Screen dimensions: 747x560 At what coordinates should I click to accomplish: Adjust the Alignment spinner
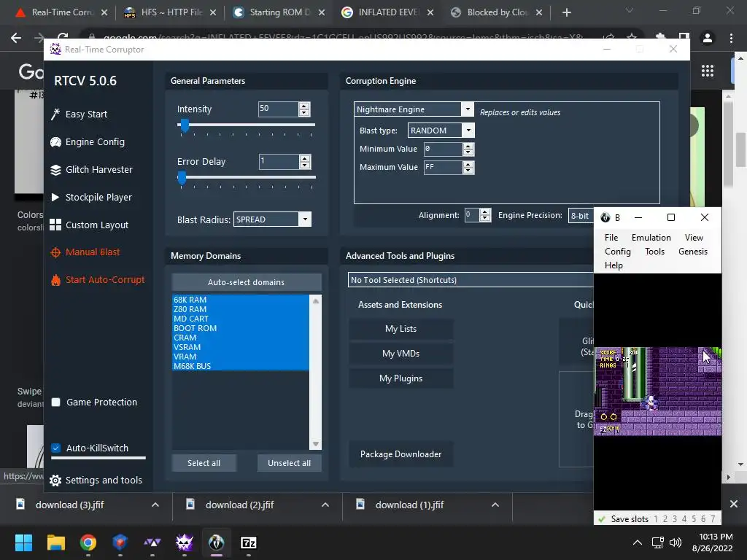tap(485, 215)
